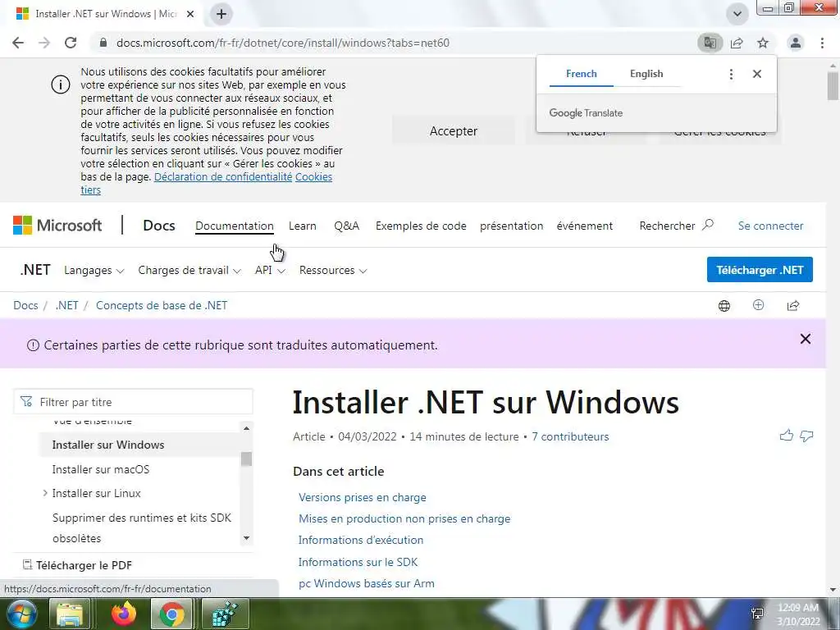Select the French tab in translate popup
840x630 pixels.
click(x=582, y=74)
